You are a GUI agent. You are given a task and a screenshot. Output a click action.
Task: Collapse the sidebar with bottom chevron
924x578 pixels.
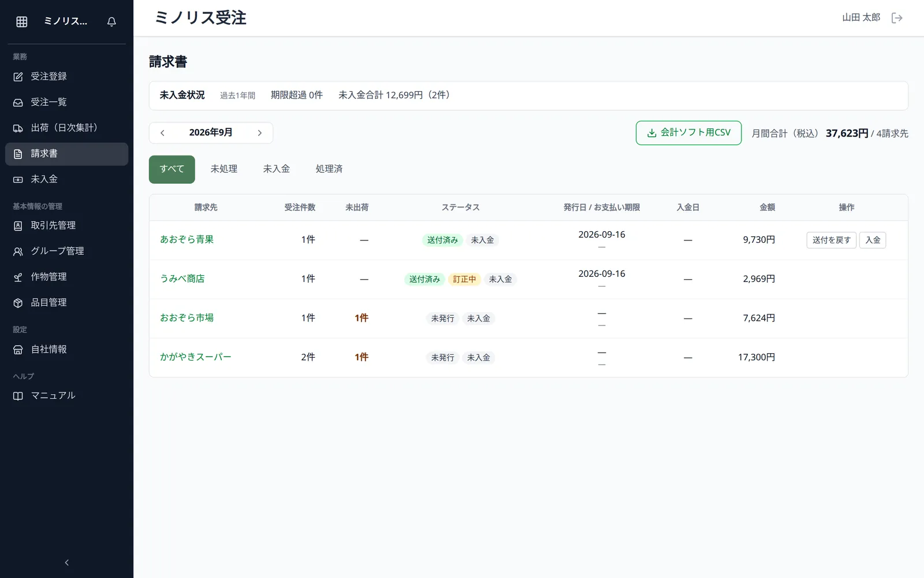pos(66,562)
